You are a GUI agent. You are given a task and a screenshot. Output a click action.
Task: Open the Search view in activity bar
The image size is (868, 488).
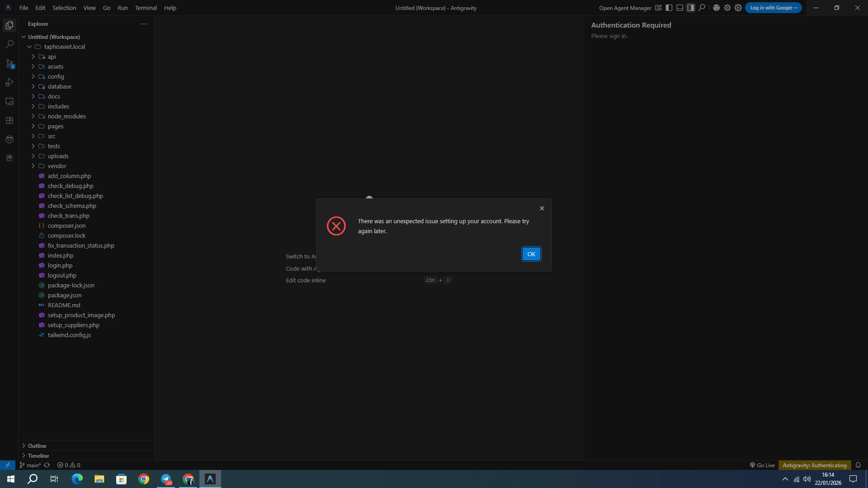coord(9,44)
